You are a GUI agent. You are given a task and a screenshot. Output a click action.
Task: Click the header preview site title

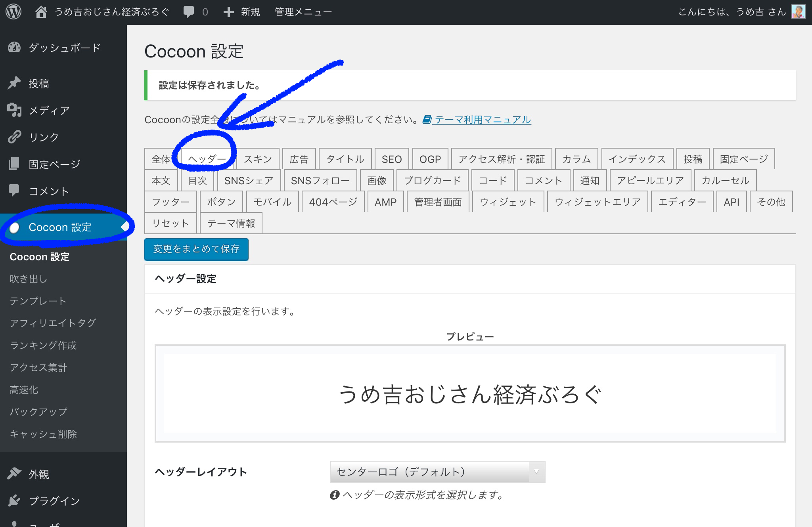470,395
